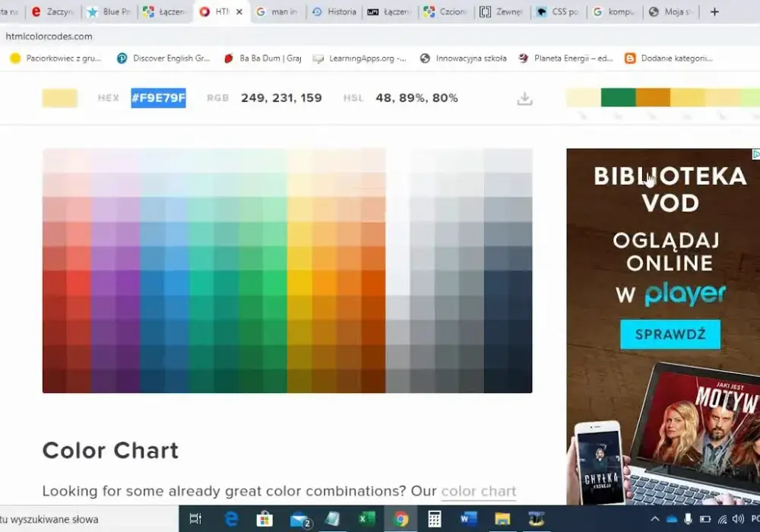
Task: Open Word from the taskbar
Action: [x=468, y=519]
